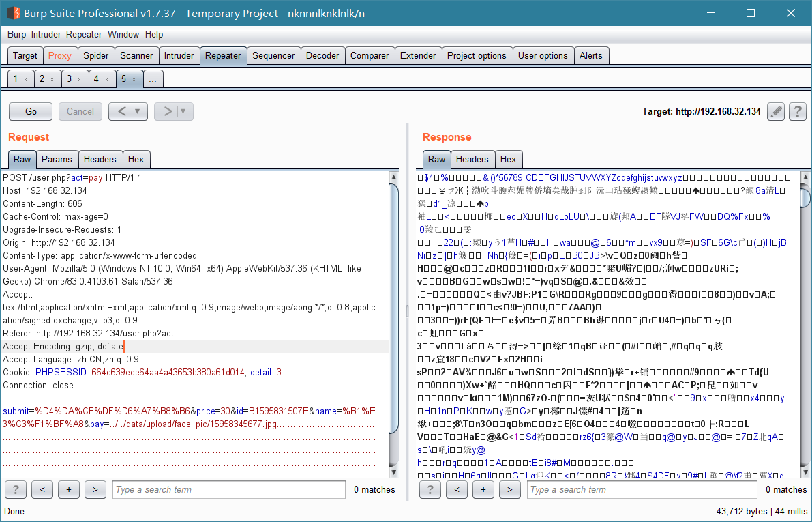Close Repeater tab 5 with its x
This screenshot has height=522, width=812.
134,79
